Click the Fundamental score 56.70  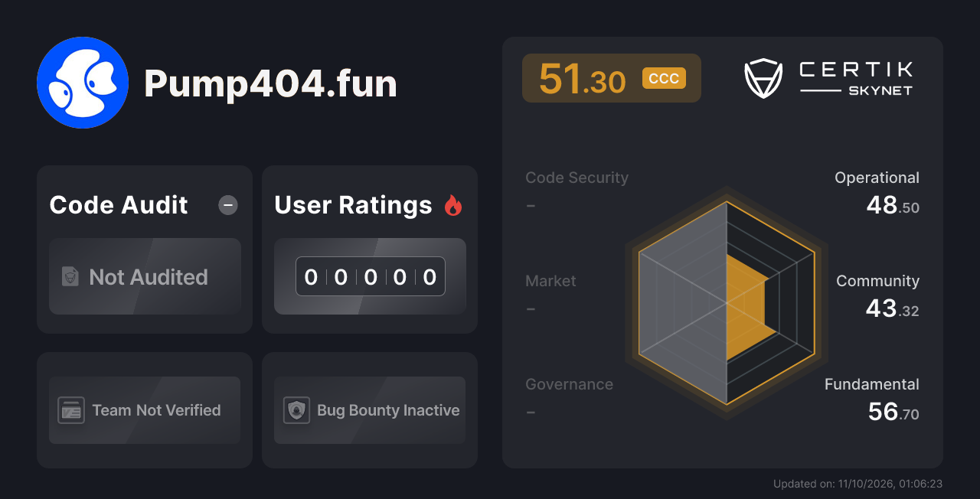click(x=893, y=412)
